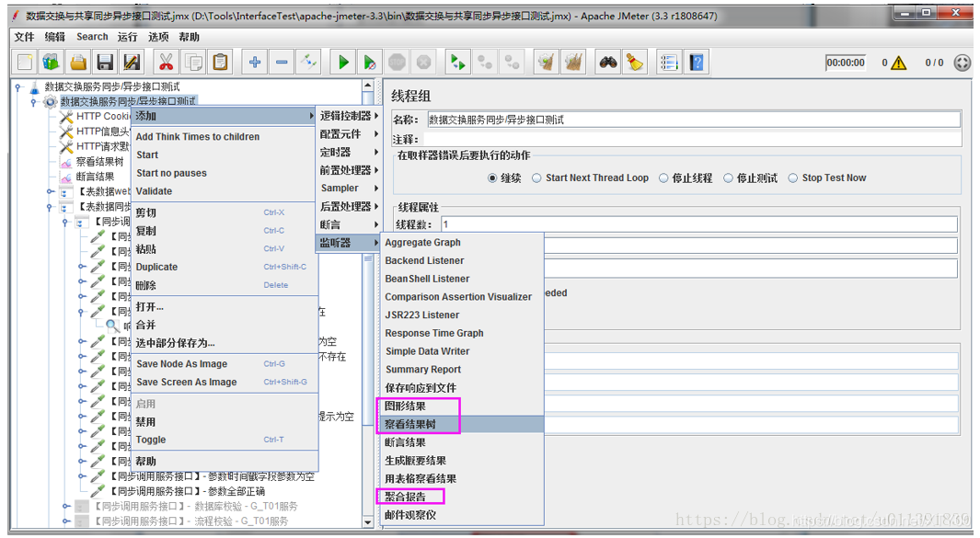Image resolution: width=980 pixels, height=538 pixels.
Task: Open the 编辑 menu
Action: pyautogui.click(x=55, y=37)
